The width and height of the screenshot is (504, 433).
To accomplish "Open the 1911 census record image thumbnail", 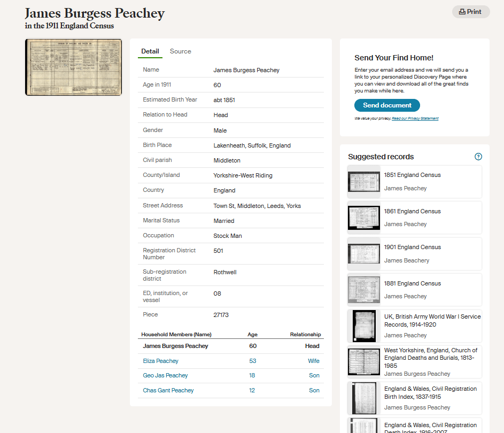I will [73, 67].
